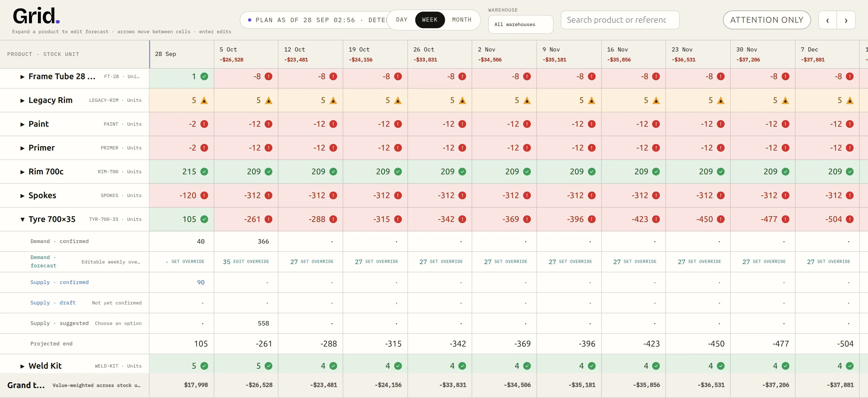
Task: Go to next period with right arrow
Action: (x=846, y=20)
